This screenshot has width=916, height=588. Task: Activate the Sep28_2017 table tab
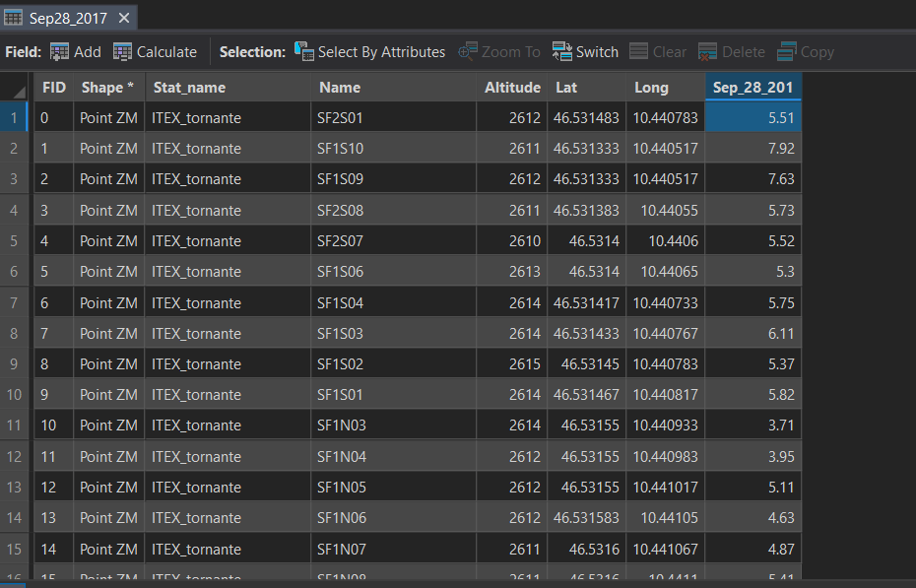69,17
